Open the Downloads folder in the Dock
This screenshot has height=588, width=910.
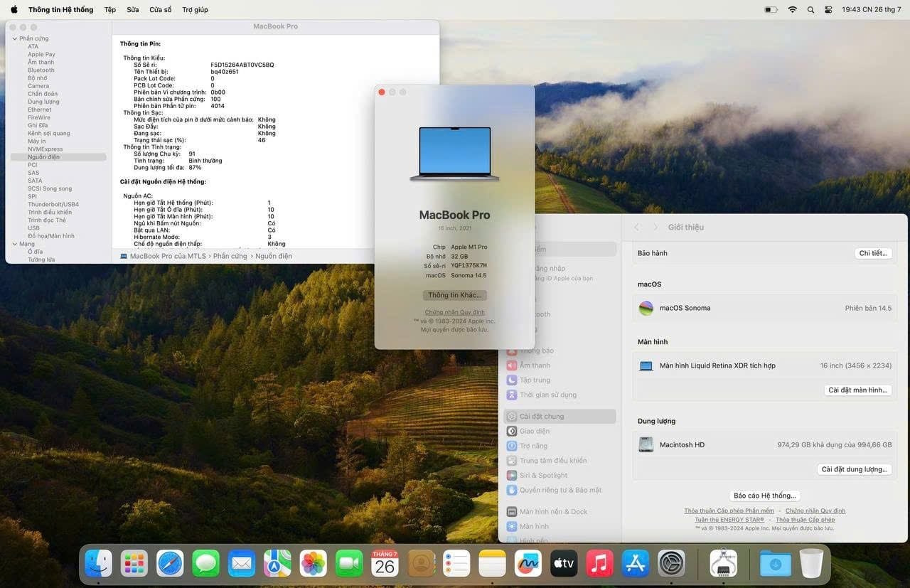click(775, 564)
